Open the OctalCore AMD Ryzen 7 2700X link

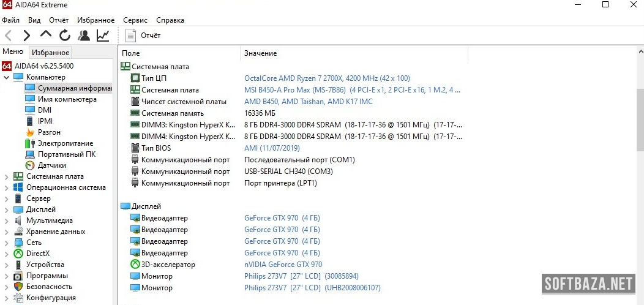pyautogui.click(x=327, y=78)
